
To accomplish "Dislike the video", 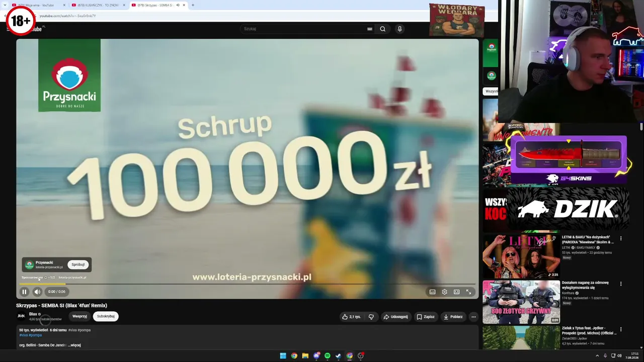I will [x=371, y=317].
